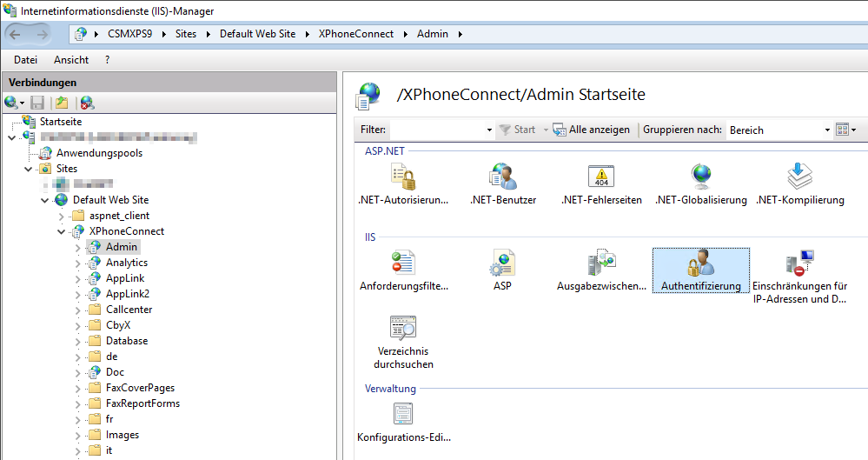The height and width of the screenshot is (460, 868).
Task: Select Anwendungspools in the tree
Action: pos(100,153)
